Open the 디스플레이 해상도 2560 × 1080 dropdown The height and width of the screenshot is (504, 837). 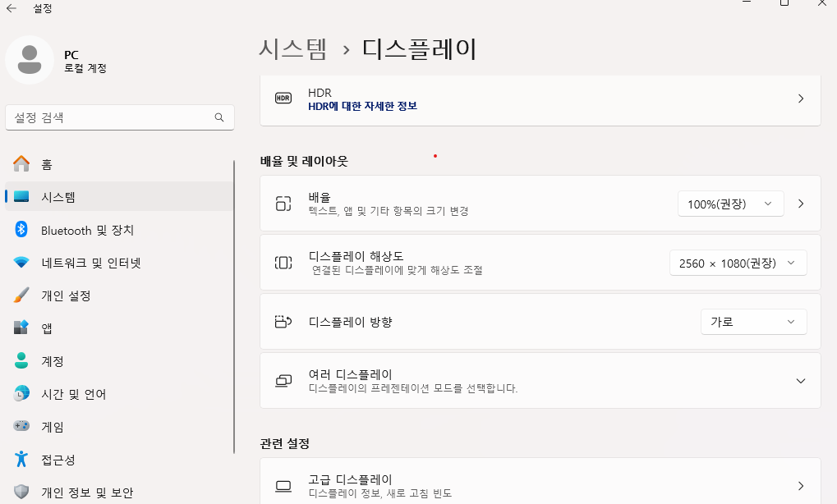click(x=738, y=263)
